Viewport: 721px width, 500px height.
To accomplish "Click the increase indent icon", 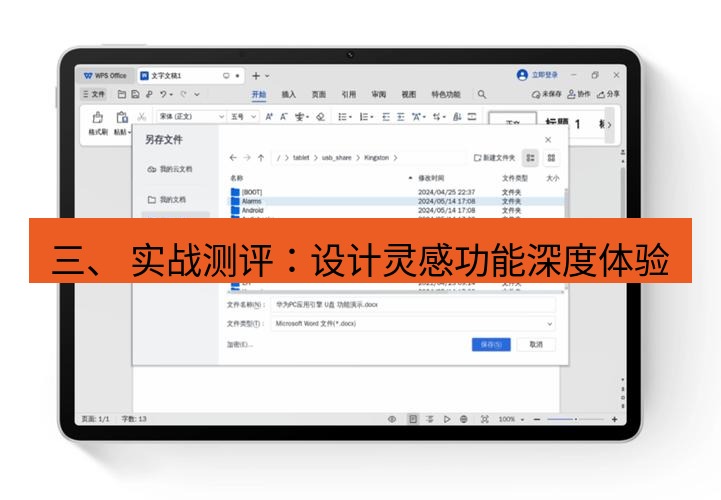I will [x=401, y=117].
